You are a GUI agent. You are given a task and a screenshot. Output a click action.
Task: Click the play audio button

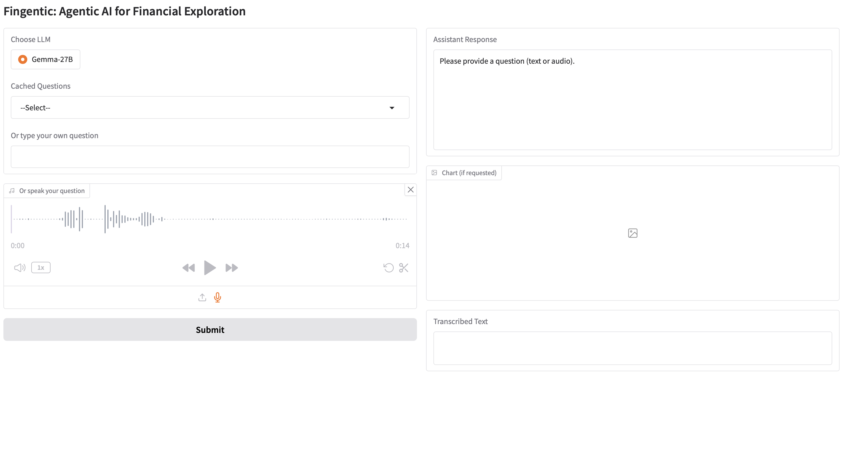[x=210, y=268]
